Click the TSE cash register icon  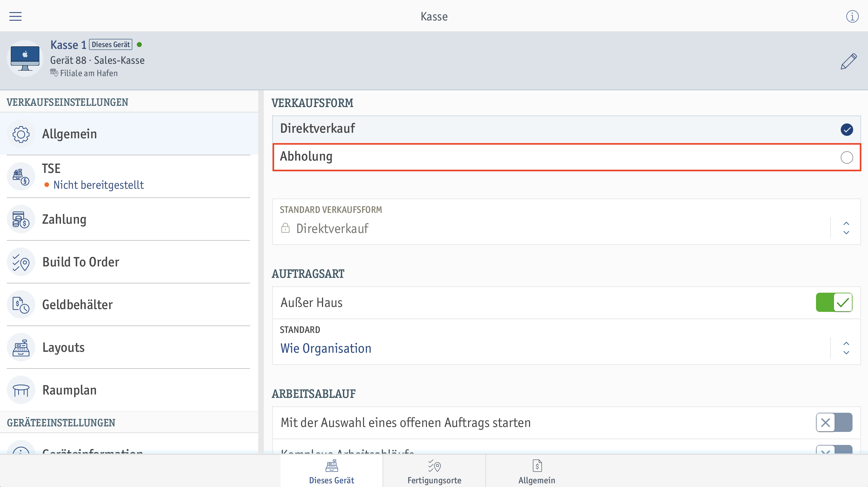point(21,176)
